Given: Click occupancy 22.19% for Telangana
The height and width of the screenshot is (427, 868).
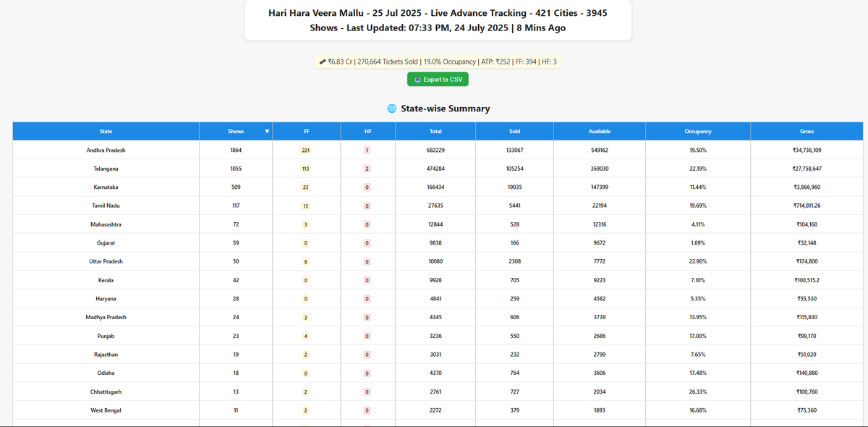Looking at the screenshot, I should click(698, 169).
